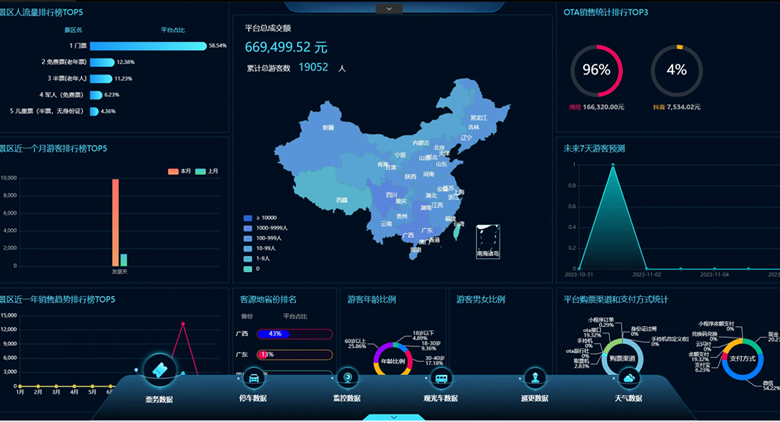
Task: Toggle the 上月 legend series
Action: [x=207, y=171]
